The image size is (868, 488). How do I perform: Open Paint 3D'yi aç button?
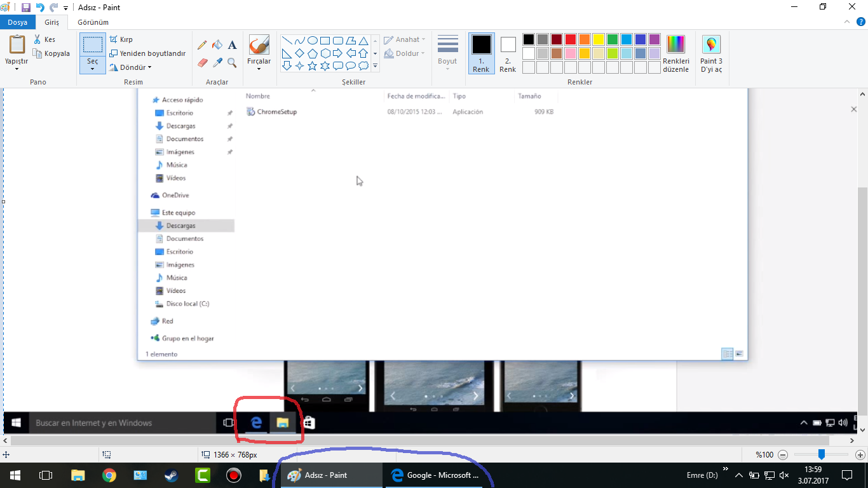[711, 54]
